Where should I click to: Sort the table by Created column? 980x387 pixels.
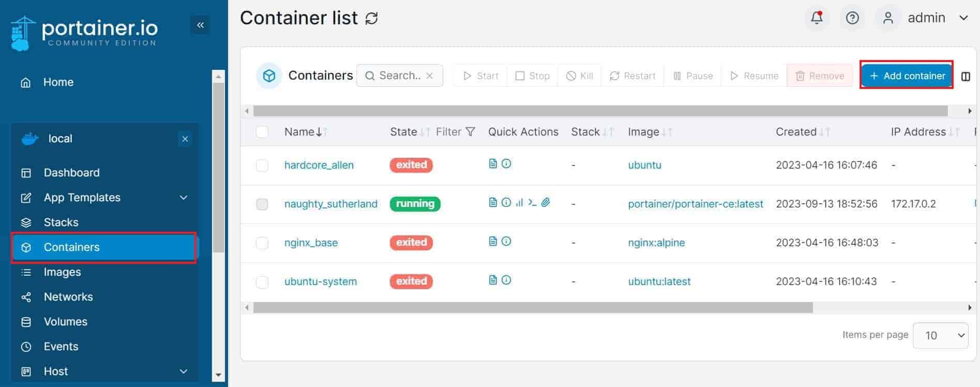coord(803,132)
